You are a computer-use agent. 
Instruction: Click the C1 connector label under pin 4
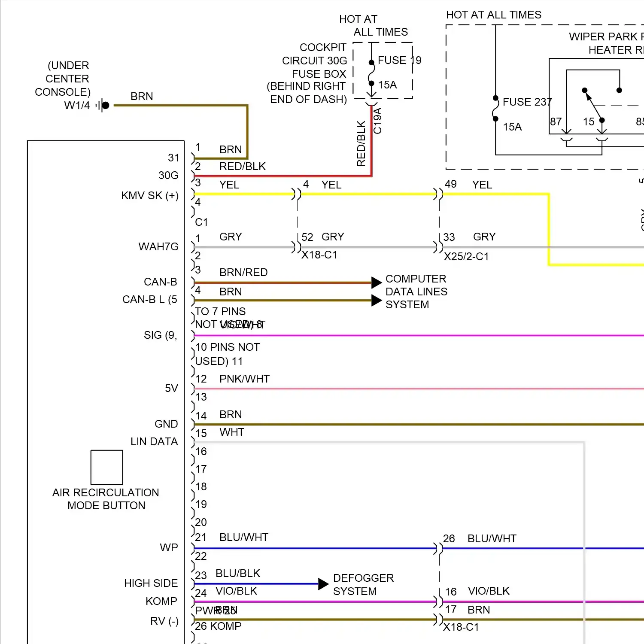pyautogui.click(x=201, y=222)
